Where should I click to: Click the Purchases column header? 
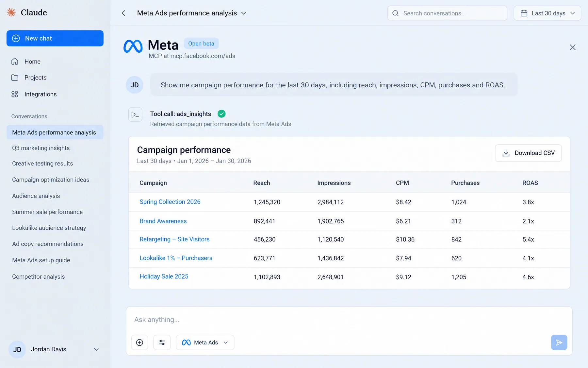coord(465,183)
